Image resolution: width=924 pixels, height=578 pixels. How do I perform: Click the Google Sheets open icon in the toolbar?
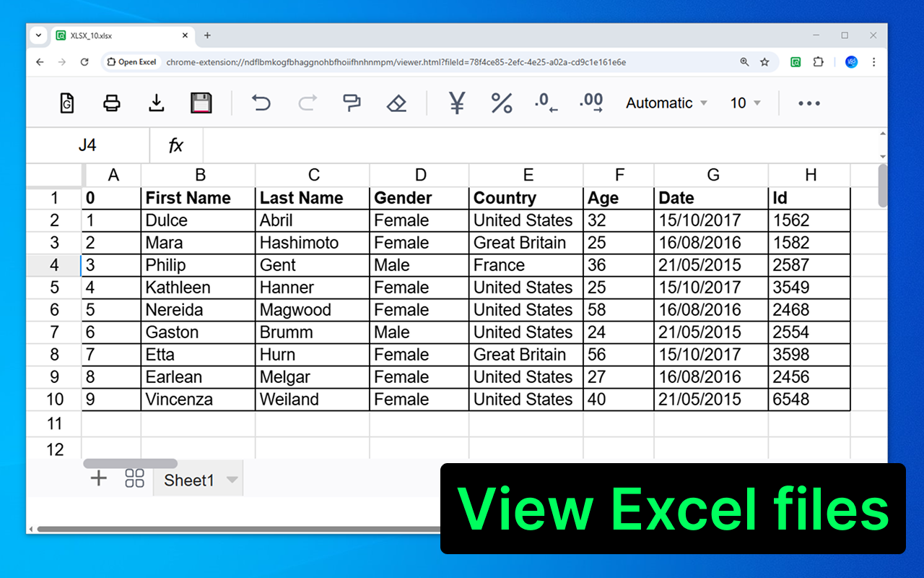pos(67,103)
